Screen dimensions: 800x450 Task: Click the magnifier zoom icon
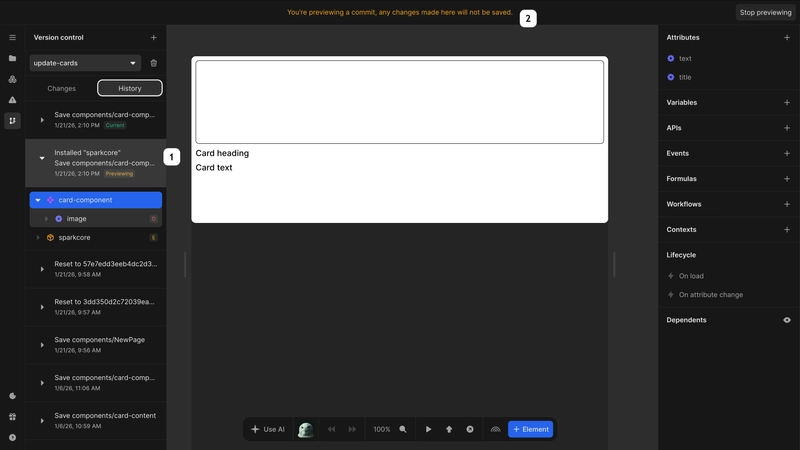tap(403, 430)
